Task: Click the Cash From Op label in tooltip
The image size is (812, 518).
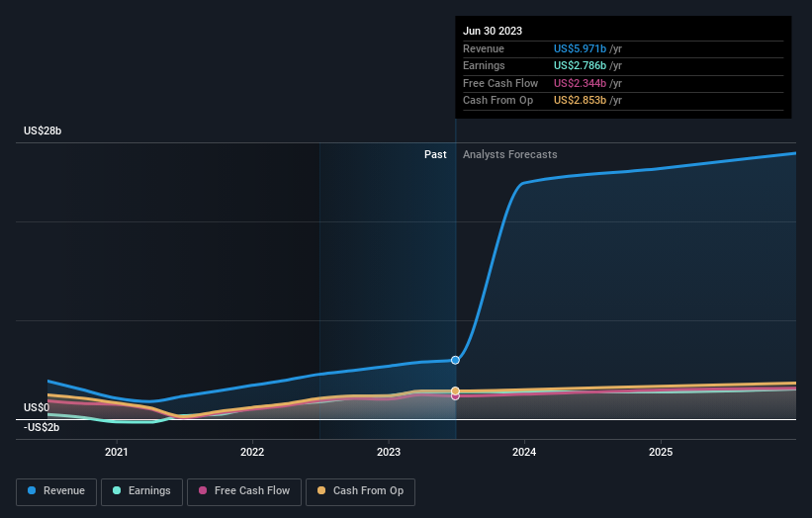Action: click(497, 101)
